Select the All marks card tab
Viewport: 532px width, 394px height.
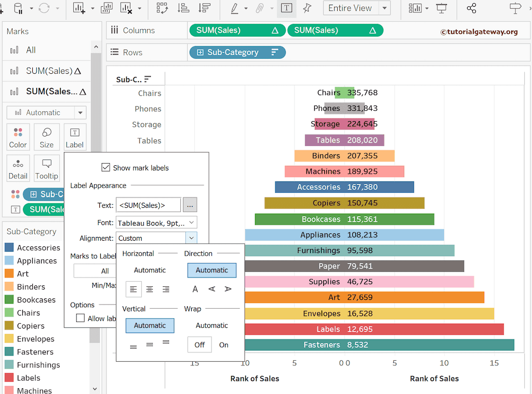(31, 50)
